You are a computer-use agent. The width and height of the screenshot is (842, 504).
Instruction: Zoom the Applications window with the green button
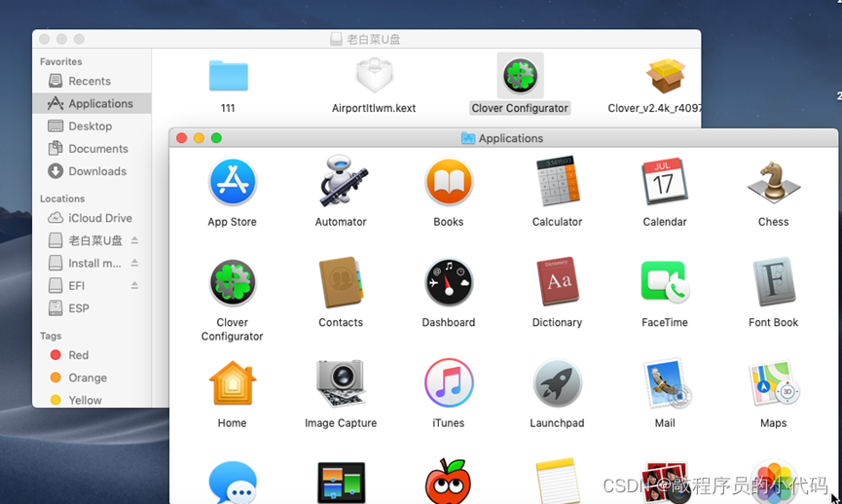(216, 138)
